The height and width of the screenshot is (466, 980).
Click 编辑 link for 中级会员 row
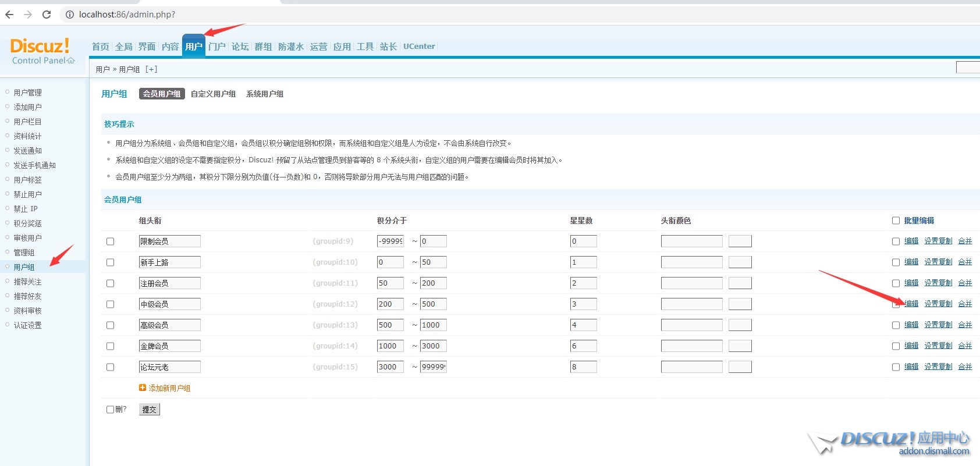tap(911, 304)
